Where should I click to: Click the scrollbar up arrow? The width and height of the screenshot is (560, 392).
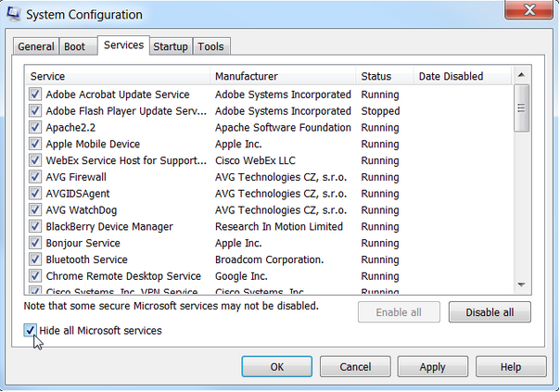[x=521, y=75]
